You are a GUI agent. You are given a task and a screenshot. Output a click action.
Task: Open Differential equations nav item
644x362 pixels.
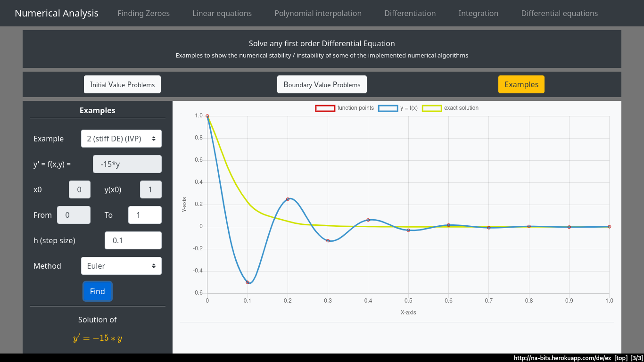coord(559,13)
